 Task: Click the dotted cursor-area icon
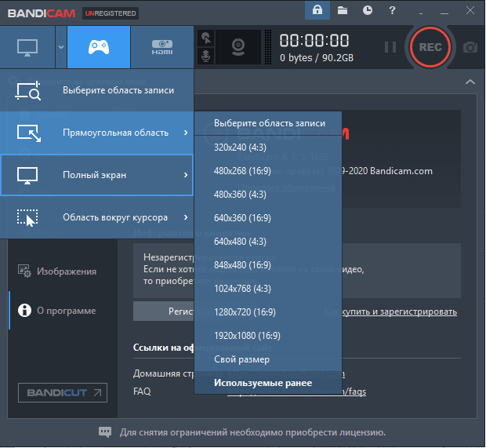click(x=27, y=218)
